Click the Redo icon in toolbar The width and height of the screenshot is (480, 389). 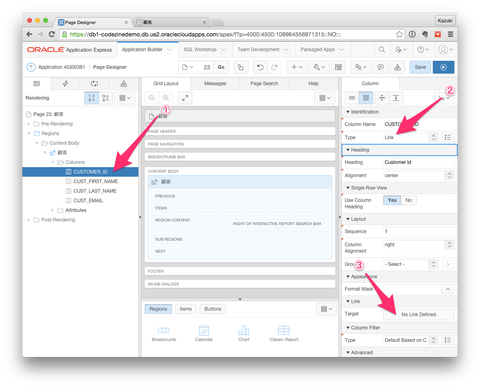pos(274,67)
